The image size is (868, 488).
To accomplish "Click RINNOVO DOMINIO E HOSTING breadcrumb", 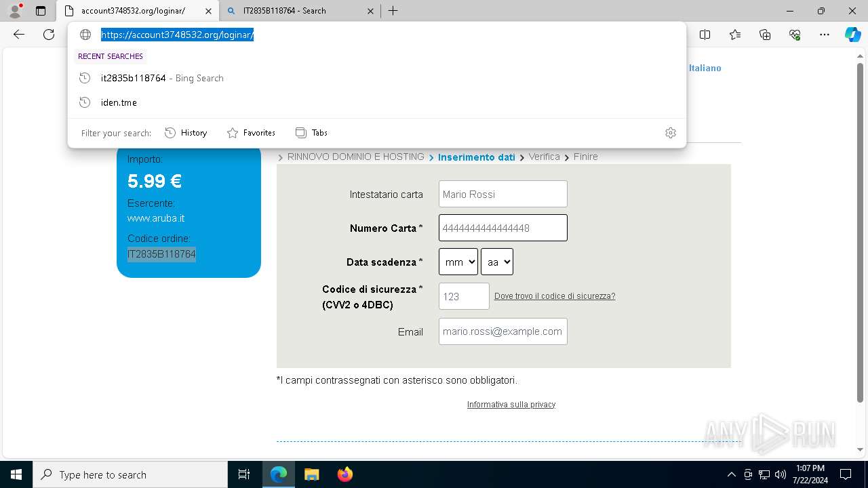I will coord(356,157).
